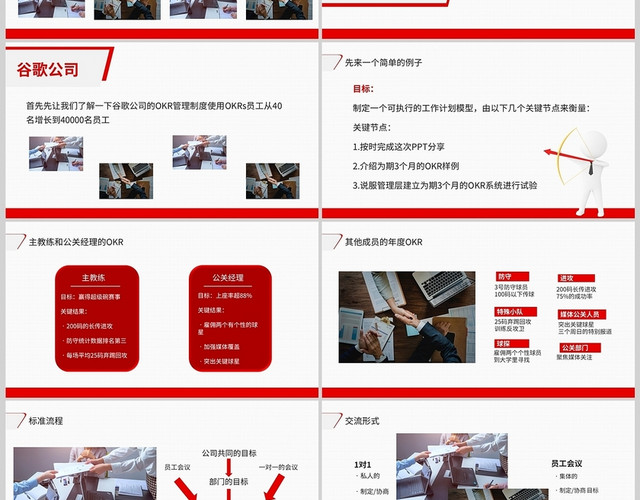Select the 先来一个简单的例子 heading
This screenshot has height=500, width=640.
383,62
